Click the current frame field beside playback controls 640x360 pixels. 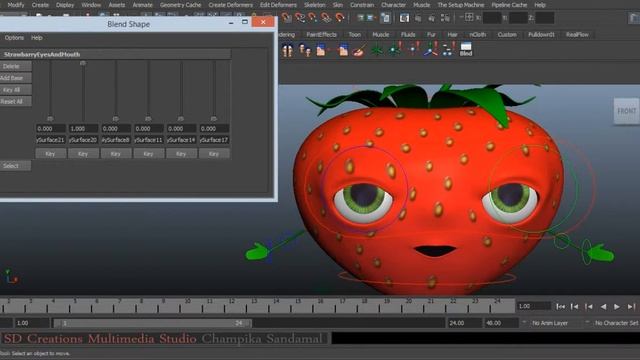click(x=533, y=306)
